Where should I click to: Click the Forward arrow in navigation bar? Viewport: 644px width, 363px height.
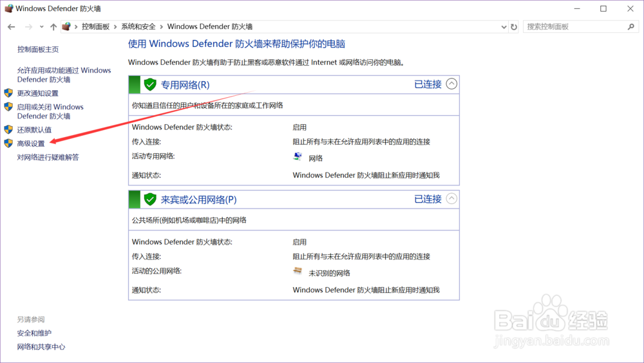pyautogui.click(x=28, y=26)
